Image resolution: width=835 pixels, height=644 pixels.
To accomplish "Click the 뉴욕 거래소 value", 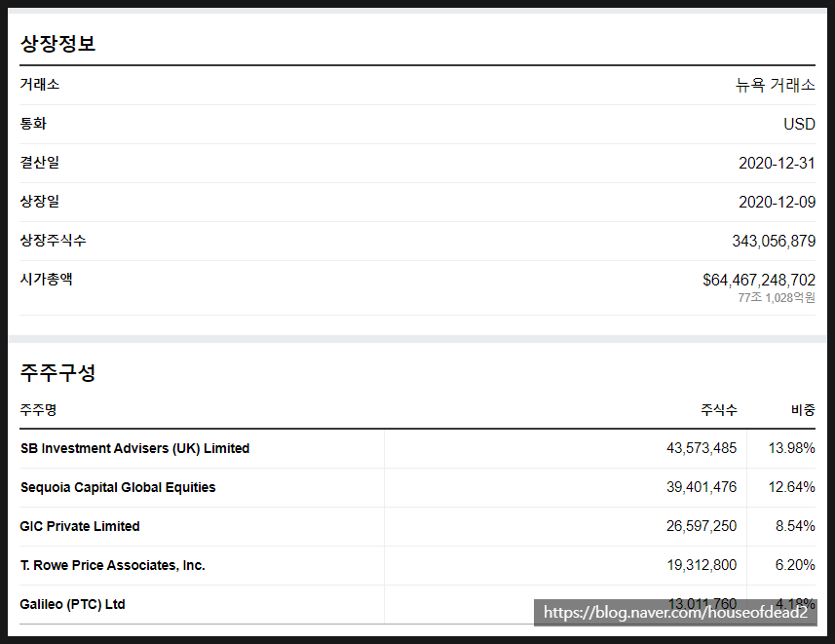I will pyautogui.click(x=775, y=85).
